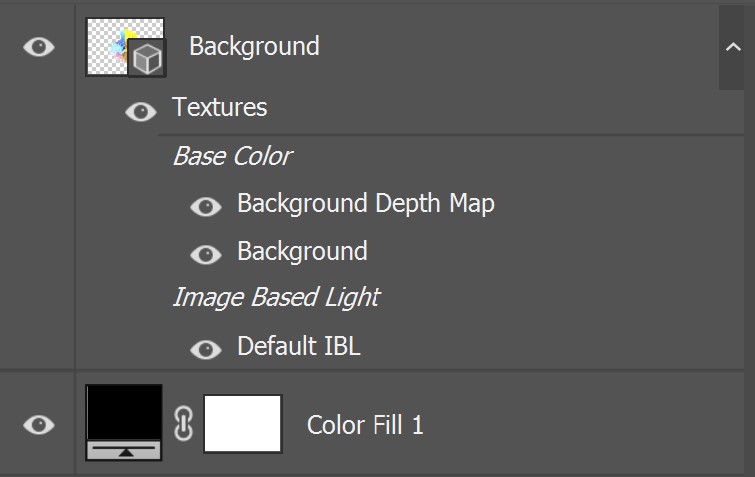Select the white layer mask thumbnail

point(243,424)
